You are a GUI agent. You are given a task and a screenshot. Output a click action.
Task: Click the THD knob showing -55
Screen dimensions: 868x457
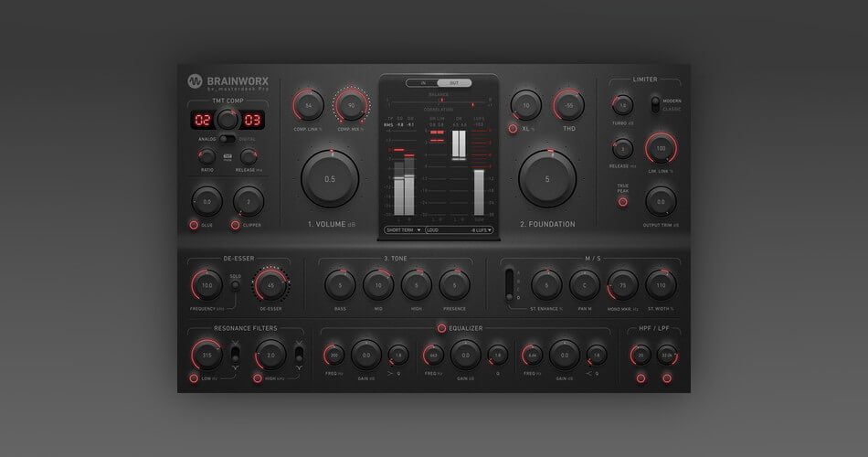[568, 105]
